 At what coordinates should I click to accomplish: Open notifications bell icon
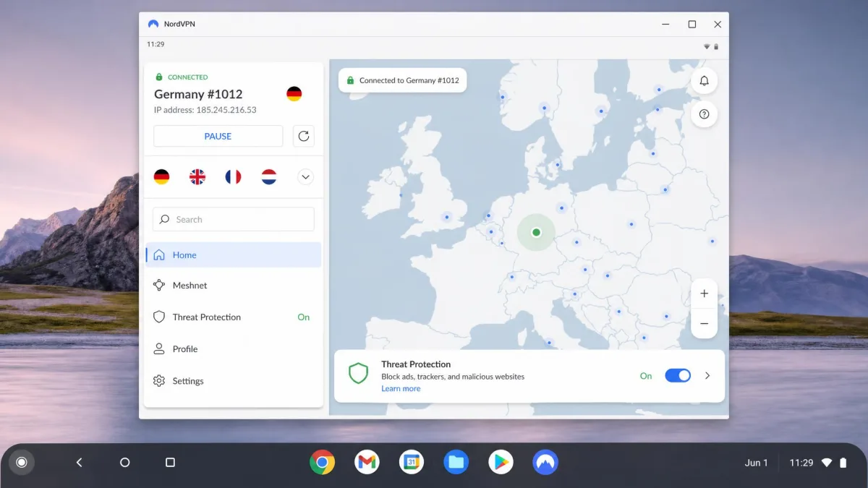click(x=705, y=81)
